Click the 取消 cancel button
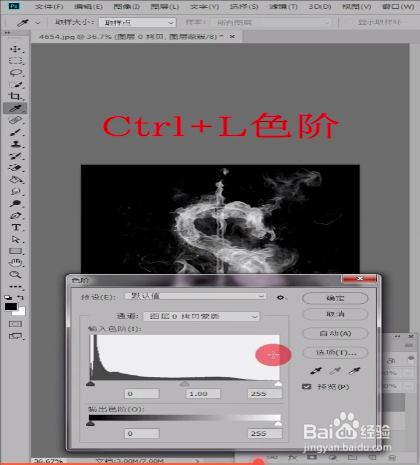The height and width of the screenshot is (465, 420). click(335, 314)
